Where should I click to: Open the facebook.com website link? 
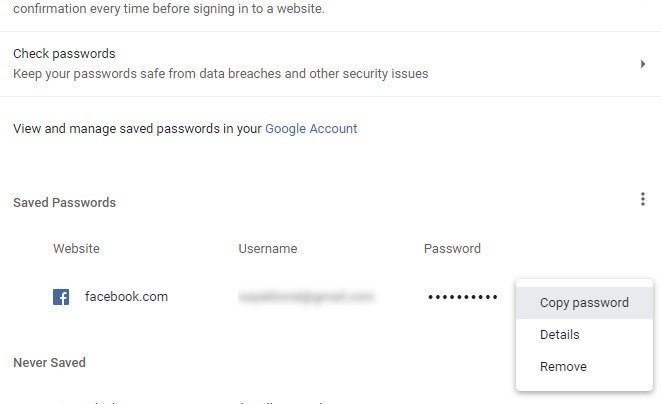click(x=126, y=297)
